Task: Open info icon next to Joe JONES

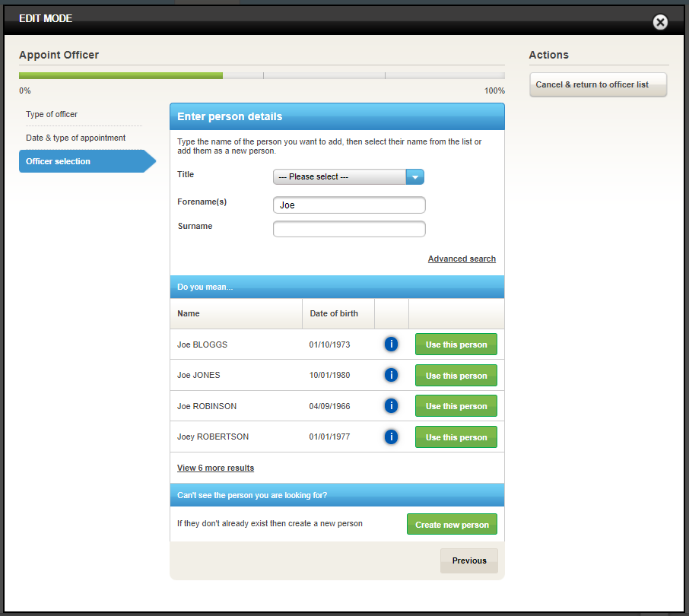Action: coord(391,375)
